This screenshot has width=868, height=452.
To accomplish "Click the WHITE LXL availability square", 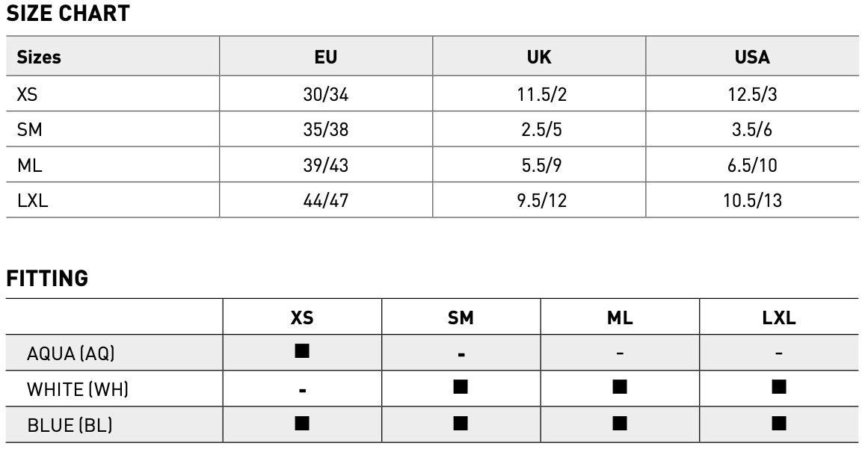I will coord(779,387).
